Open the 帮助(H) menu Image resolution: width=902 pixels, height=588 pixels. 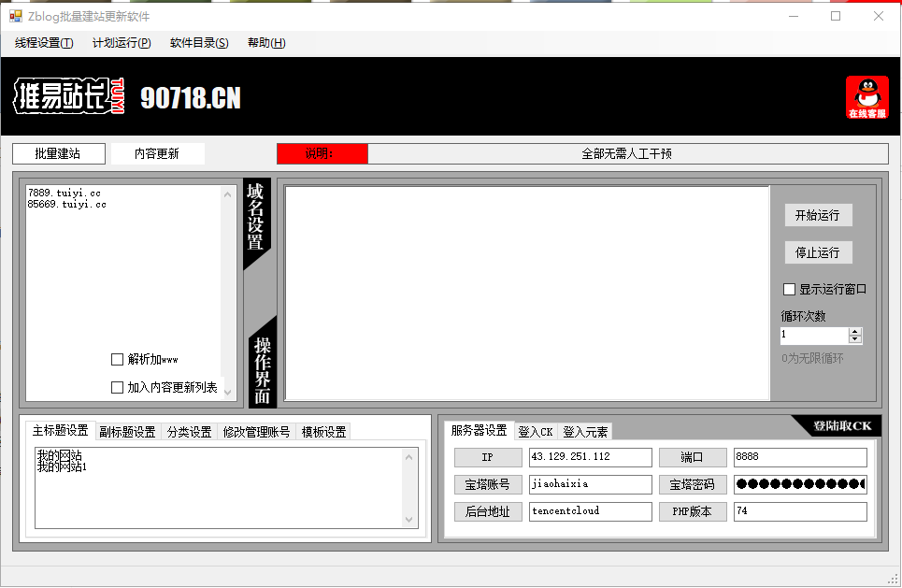click(266, 43)
